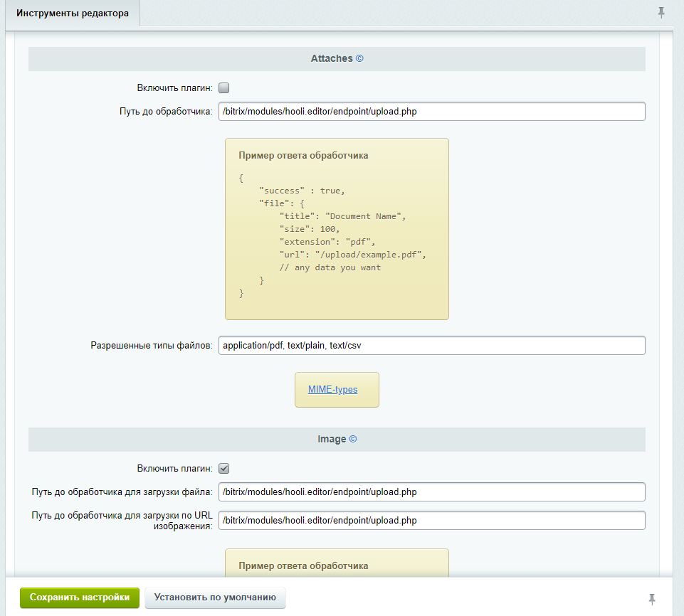Focus the Attaches Путь до обработчика field

coord(431,112)
